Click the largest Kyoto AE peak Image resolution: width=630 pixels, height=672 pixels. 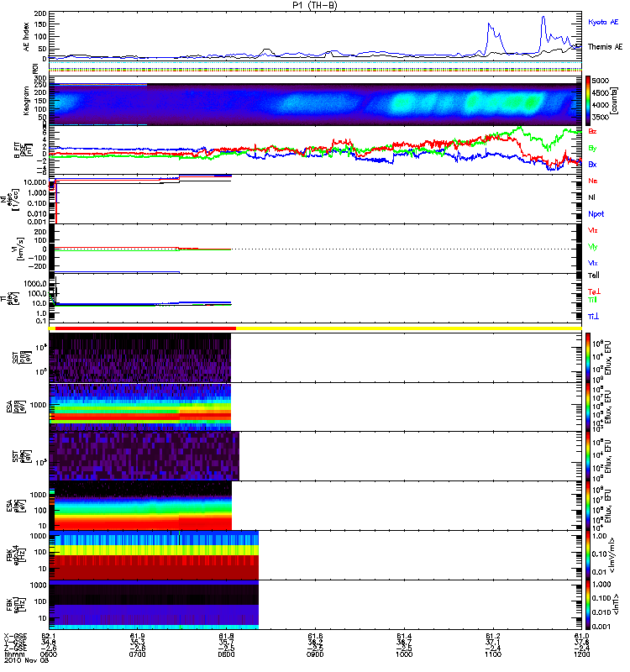[x=543, y=18]
